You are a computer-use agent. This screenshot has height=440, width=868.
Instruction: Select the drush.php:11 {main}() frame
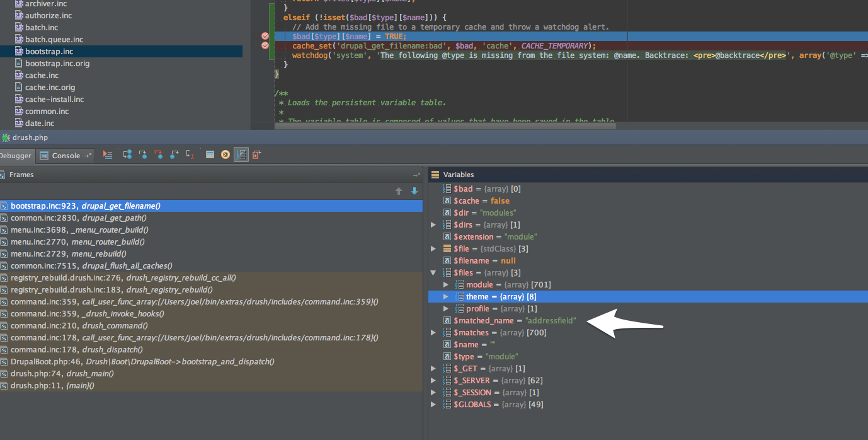click(211, 386)
